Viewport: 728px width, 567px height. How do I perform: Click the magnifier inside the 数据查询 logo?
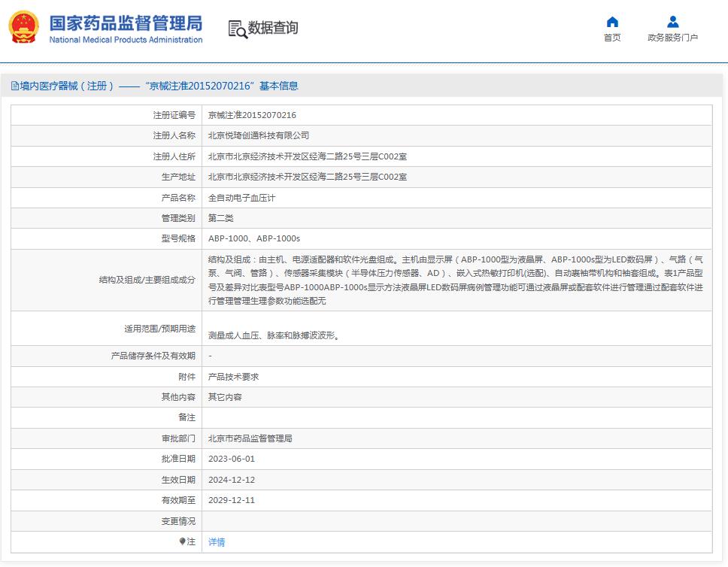pos(241,33)
